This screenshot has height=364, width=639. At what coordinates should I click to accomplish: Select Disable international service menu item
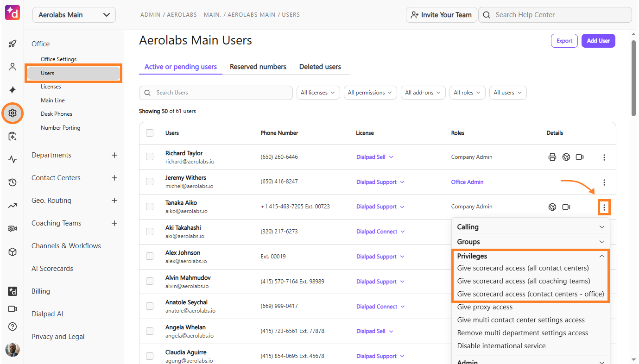(x=501, y=346)
